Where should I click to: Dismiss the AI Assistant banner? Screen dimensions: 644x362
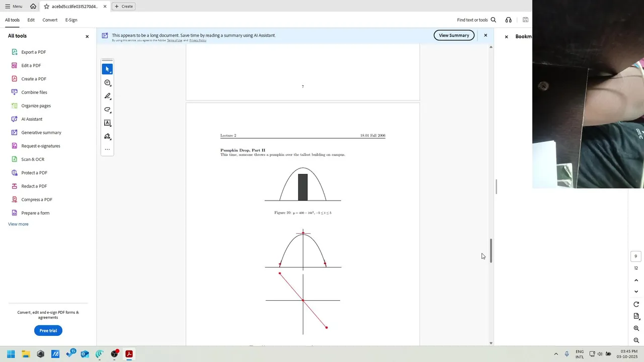tap(486, 35)
